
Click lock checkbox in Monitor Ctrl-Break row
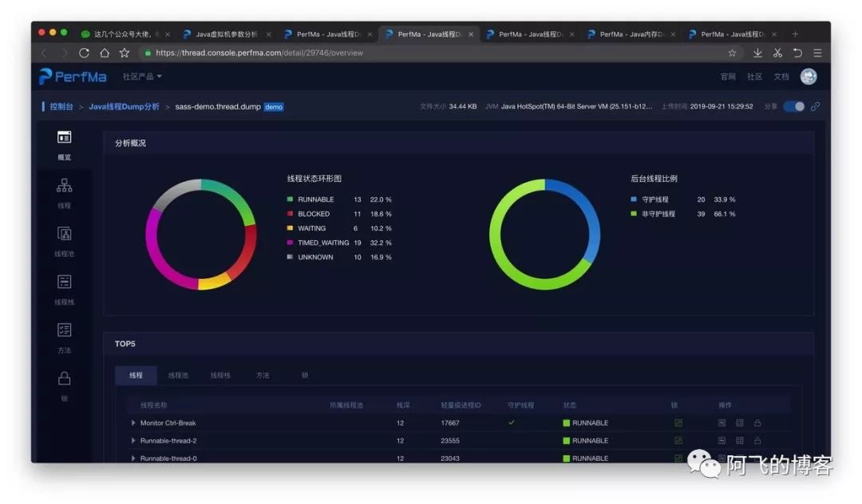point(678,423)
